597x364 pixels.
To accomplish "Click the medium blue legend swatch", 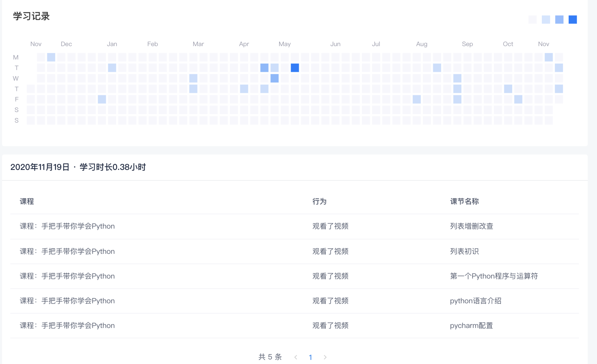I will click(559, 20).
